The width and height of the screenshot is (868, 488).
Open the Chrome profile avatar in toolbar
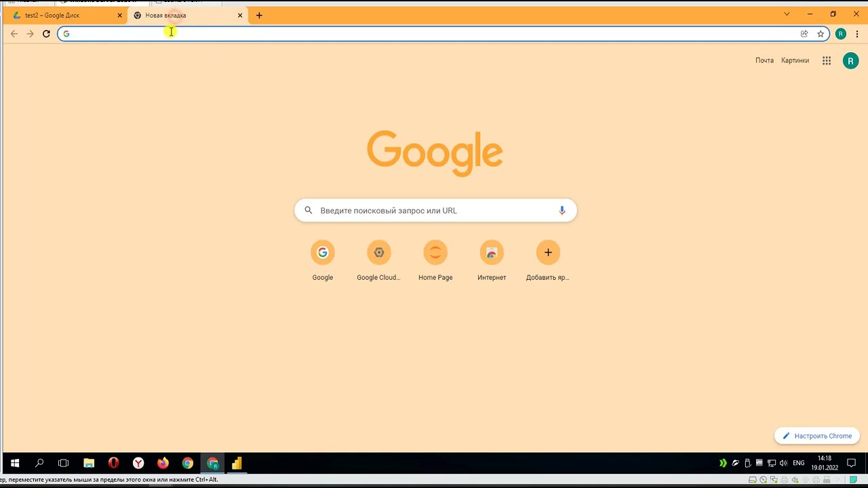pyautogui.click(x=841, y=34)
